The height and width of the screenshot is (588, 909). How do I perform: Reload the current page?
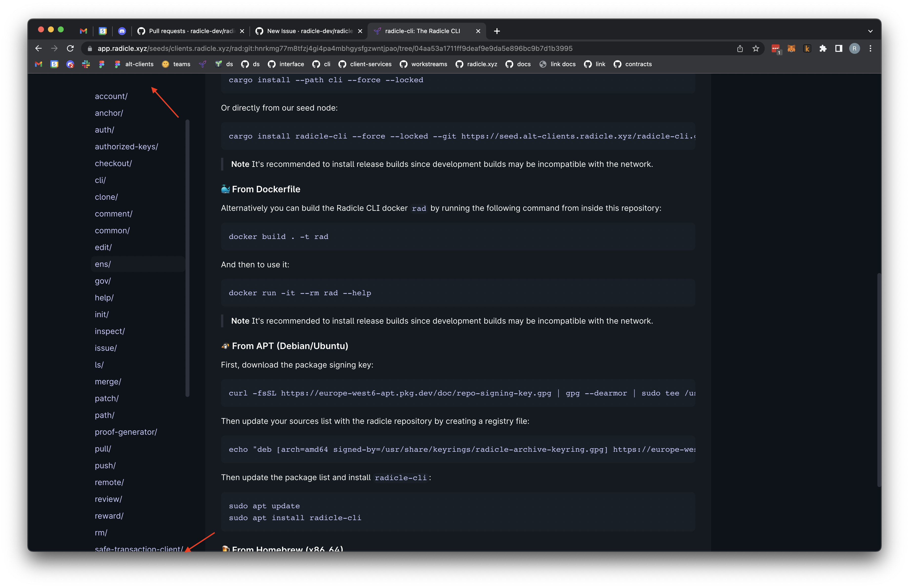click(x=70, y=48)
